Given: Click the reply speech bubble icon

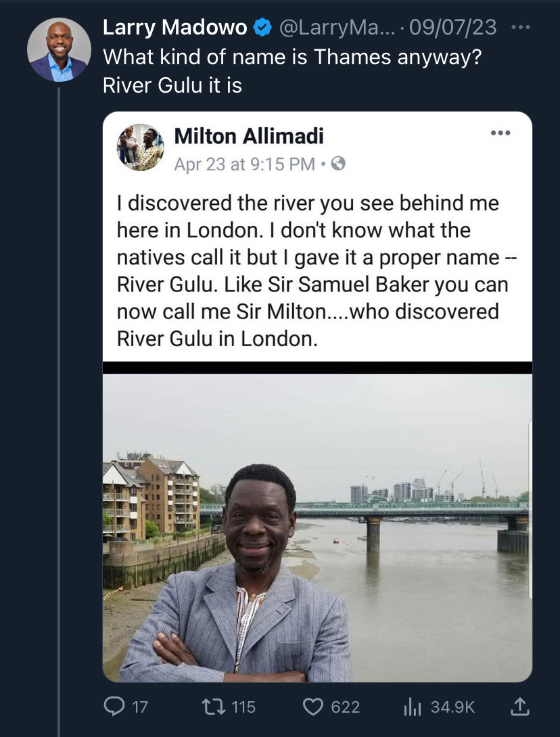Looking at the screenshot, I should [x=113, y=707].
